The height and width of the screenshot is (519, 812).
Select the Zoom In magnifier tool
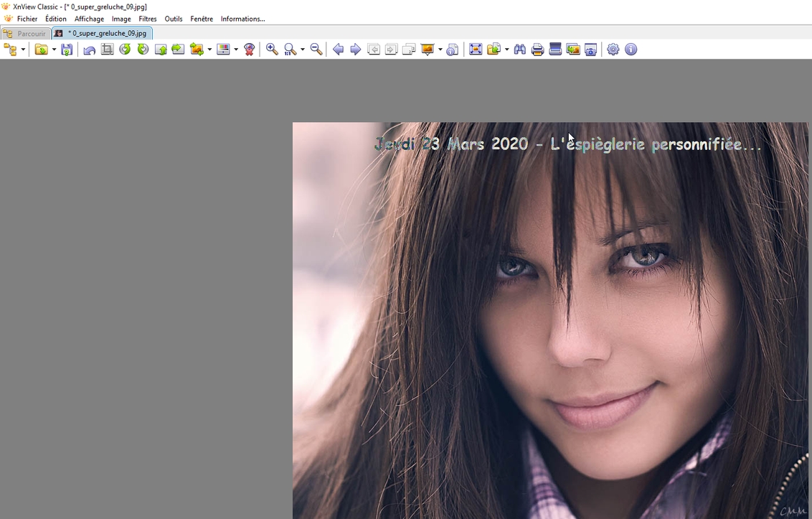(272, 49)
